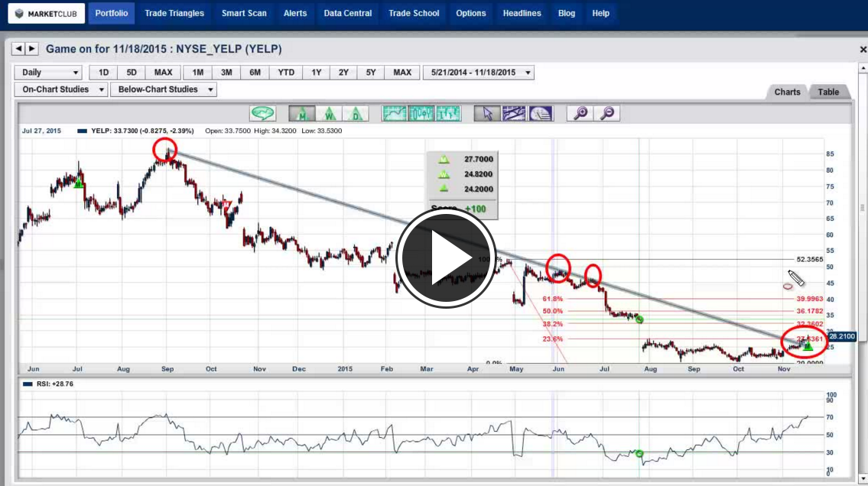Click the 61.8% retracement label

[552, 299]
